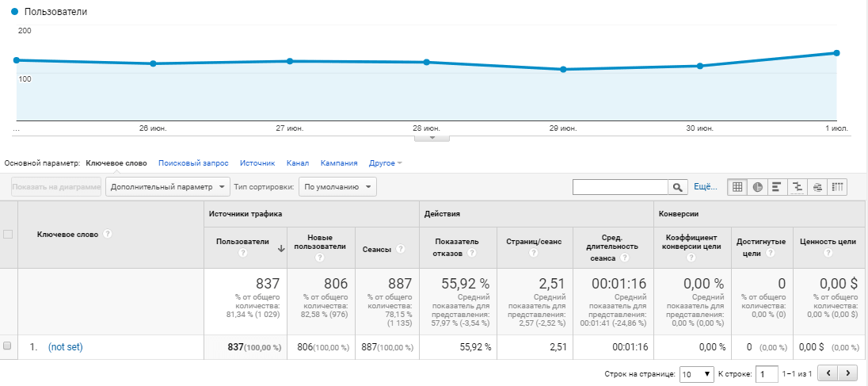Select the pivot table view icon
Viewport: 868px width, 386px height.
pos(838,187)
